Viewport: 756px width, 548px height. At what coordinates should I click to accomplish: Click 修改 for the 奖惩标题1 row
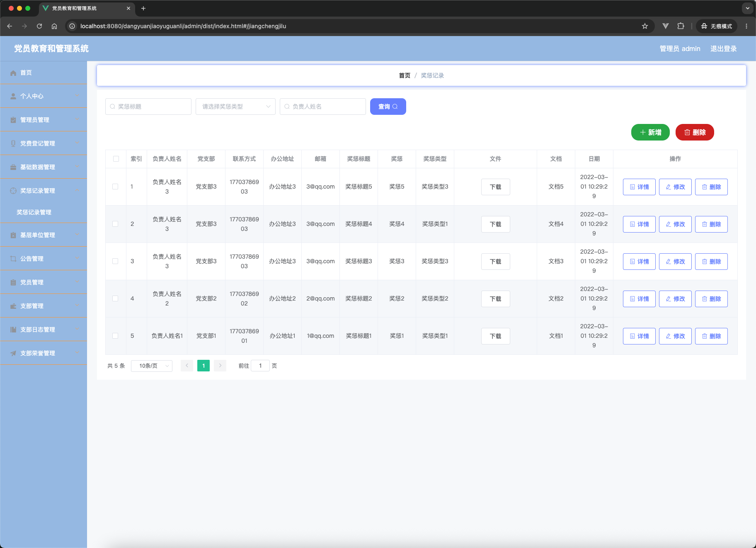(x=675, y=336)
